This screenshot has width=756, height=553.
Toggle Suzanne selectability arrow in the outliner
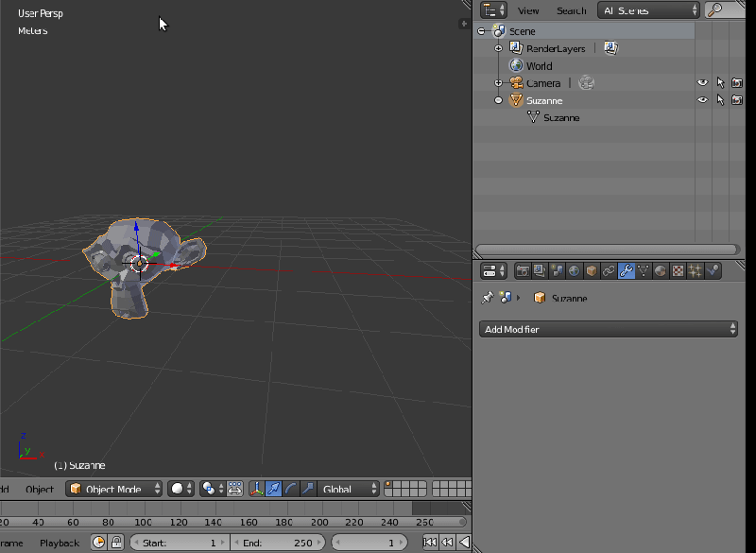720,100
